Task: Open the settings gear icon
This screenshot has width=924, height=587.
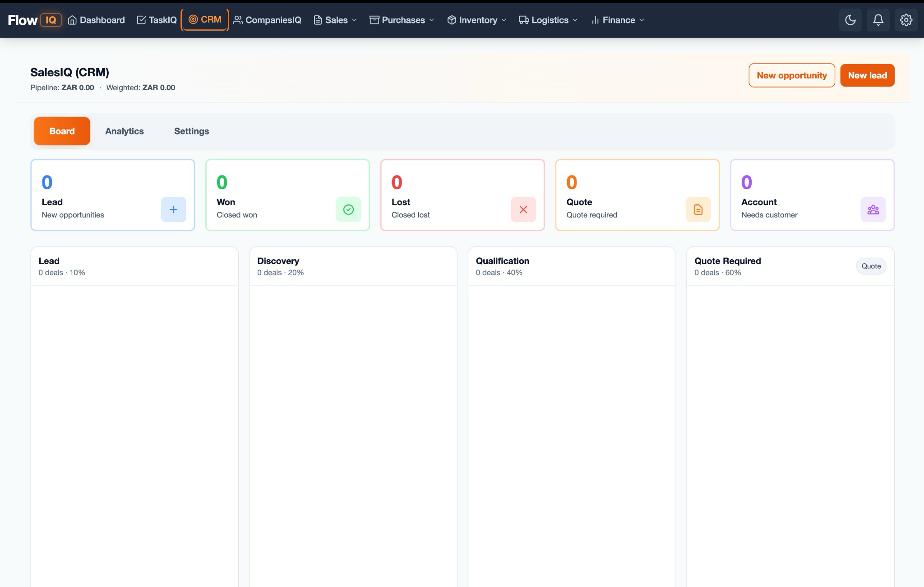Action: point(907,20)
